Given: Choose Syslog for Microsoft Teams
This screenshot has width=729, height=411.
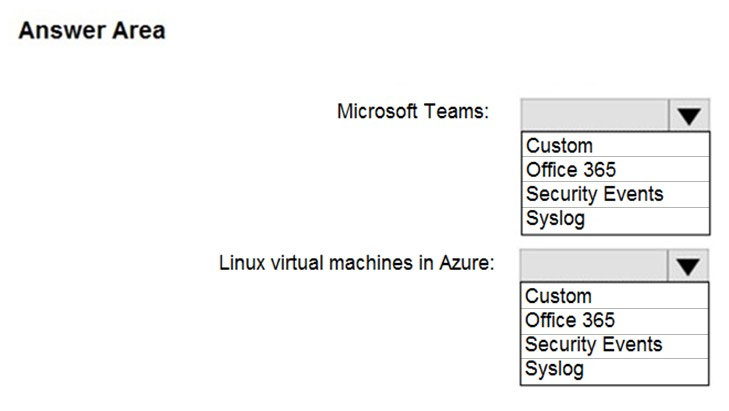Looking at the screenshot, I should (x=616, y=220).
